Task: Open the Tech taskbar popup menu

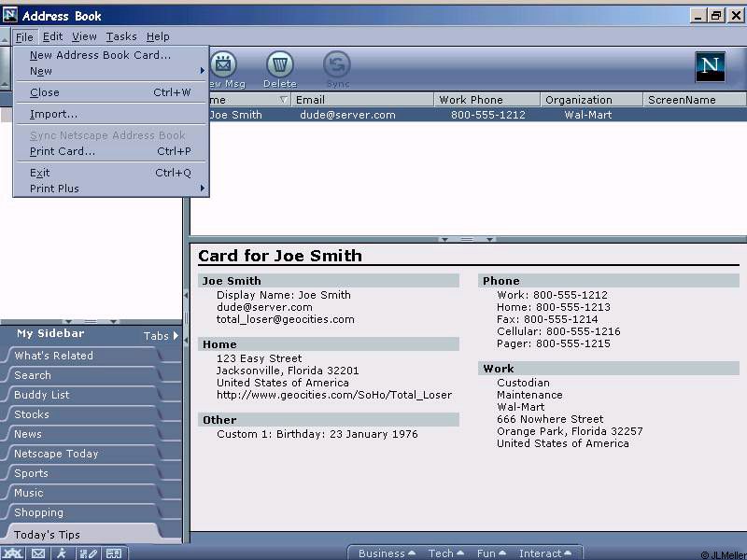Action: 446,553
